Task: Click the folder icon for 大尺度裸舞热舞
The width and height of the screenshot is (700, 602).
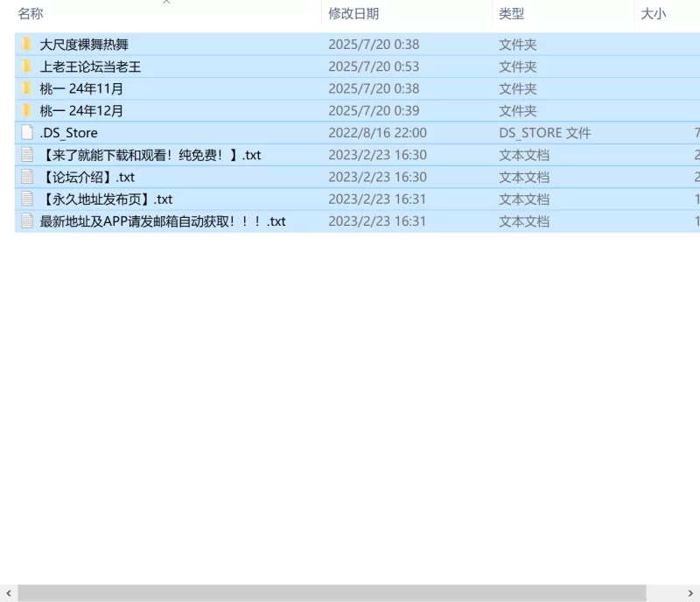Action: click(26, 45)
